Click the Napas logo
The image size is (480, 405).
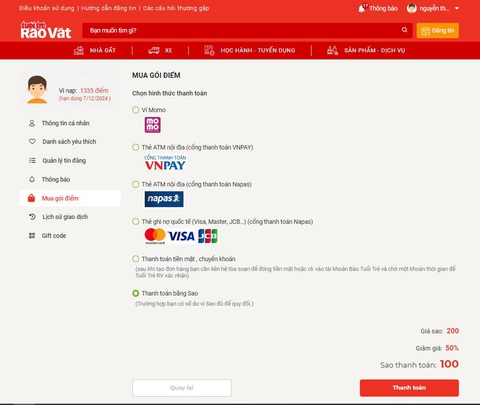pos(164,199)
